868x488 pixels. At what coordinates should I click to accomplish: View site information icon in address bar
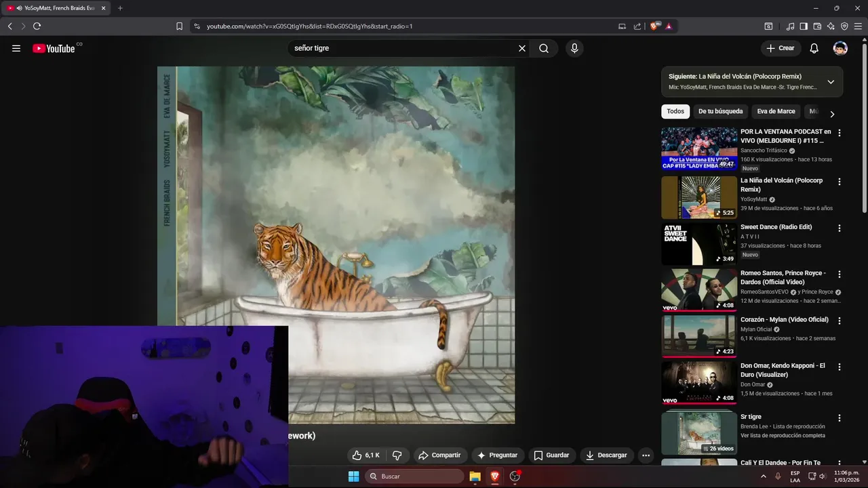(x=197, y=26)
